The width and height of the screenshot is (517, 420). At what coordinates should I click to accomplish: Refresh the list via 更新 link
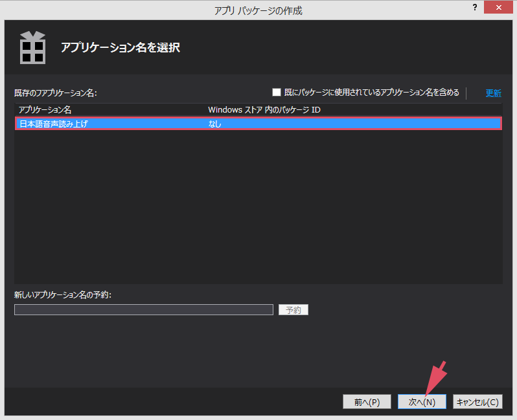(x=493, y=93)
